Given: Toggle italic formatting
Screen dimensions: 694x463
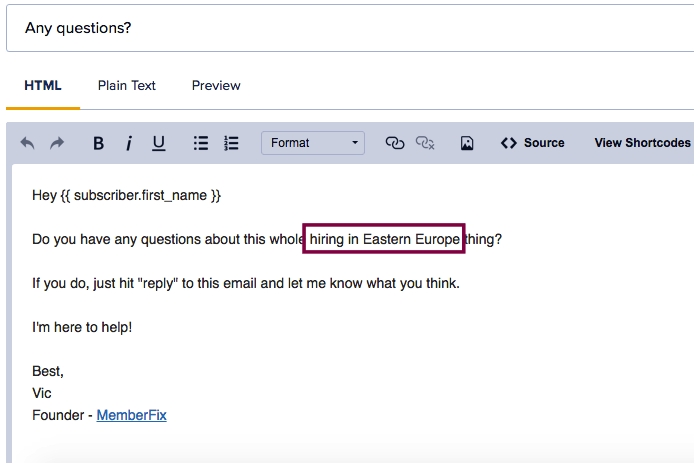Looking at the screenshot, I should point(128,143).
